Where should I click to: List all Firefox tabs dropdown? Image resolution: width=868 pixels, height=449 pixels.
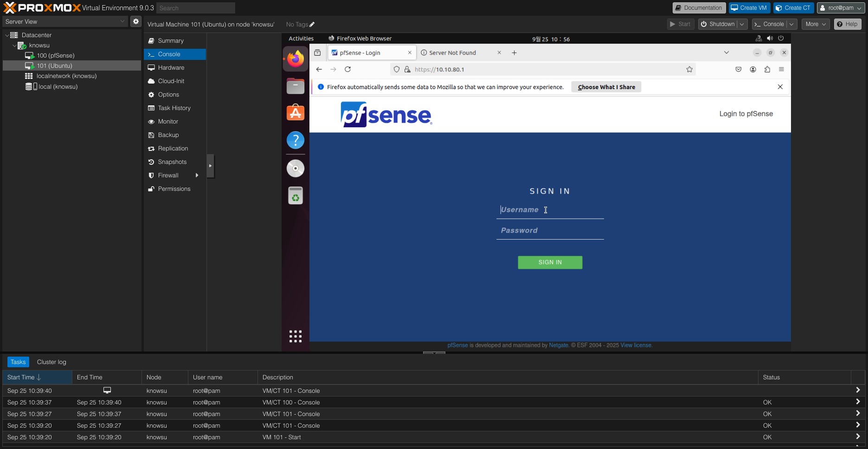[727, 52]
